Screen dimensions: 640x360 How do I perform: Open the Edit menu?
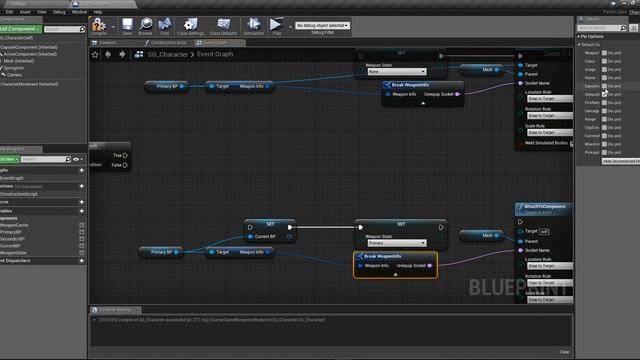[9, 12]
